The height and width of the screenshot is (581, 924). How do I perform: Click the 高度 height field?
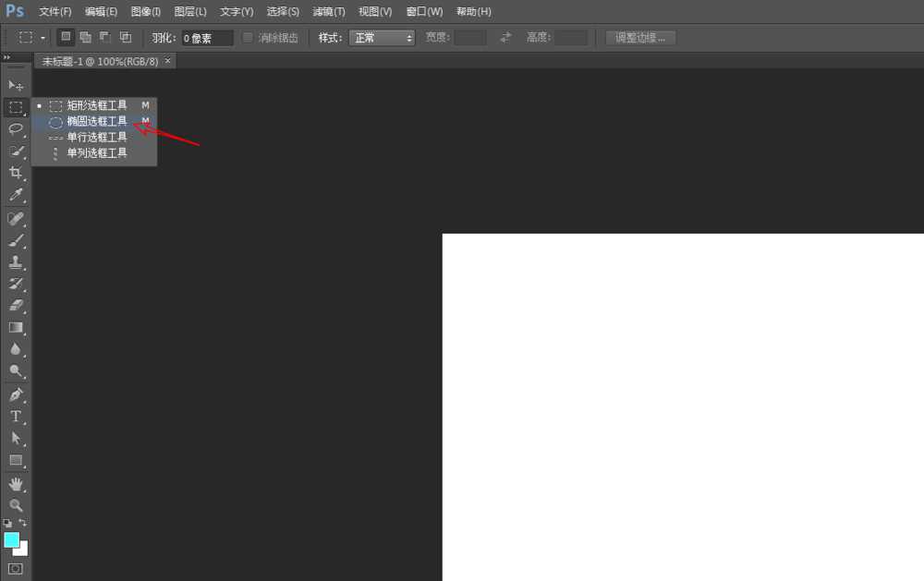pos(572,38)
